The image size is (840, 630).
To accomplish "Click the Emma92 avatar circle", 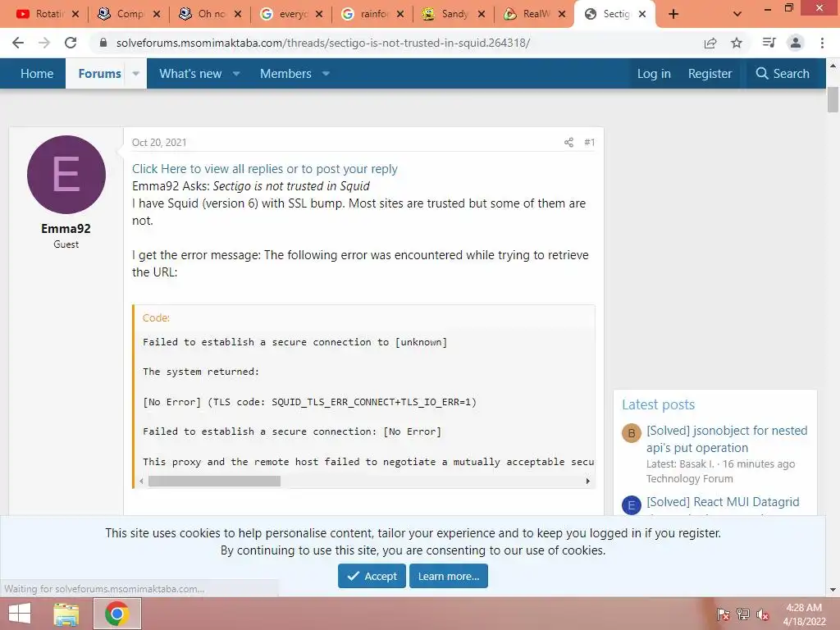I will [66, 175].
